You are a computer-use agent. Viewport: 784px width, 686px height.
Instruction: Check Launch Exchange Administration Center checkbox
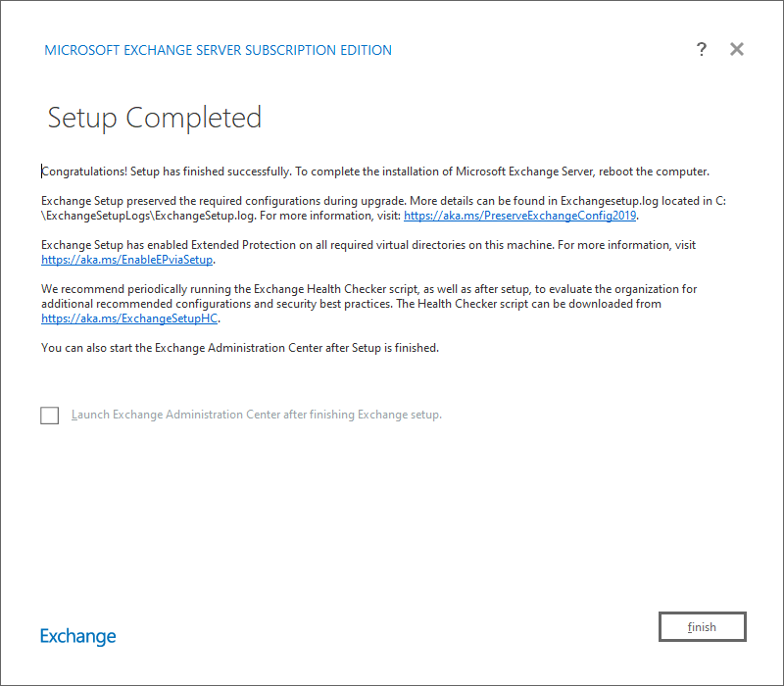click(50, 415)
